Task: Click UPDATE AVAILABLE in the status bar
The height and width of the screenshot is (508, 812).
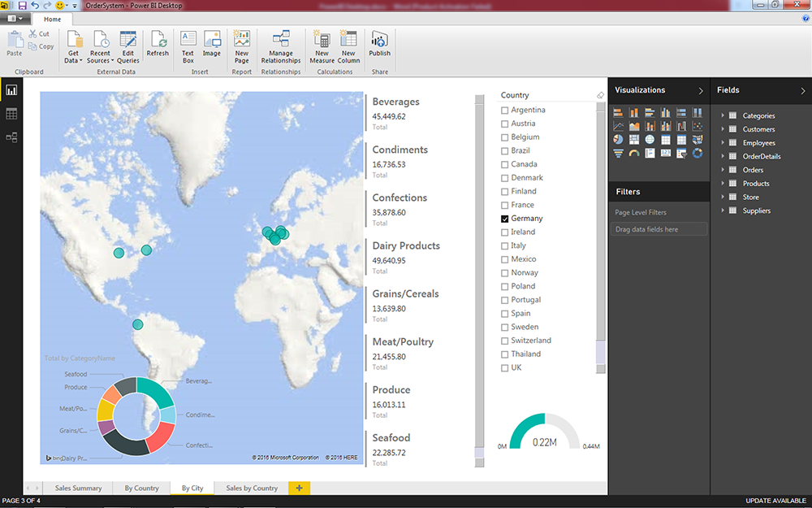Action: click(775, 501)
